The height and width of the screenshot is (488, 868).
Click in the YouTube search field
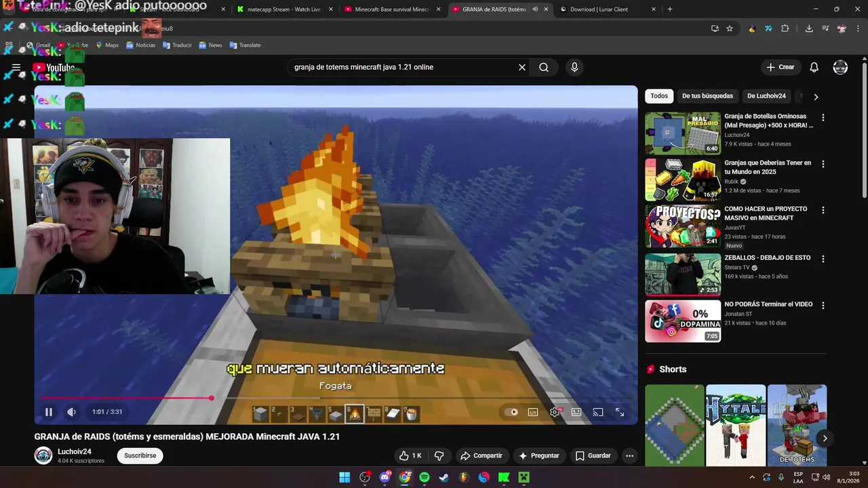(403, 67)
